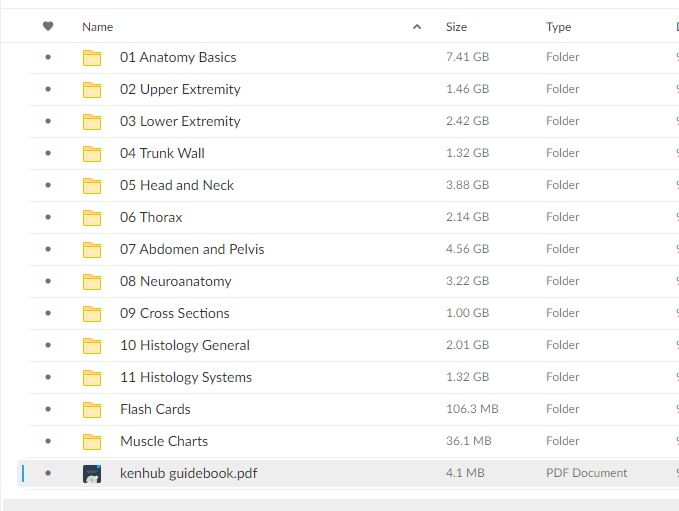Image resolution: width=679 pixels, height=511 pixels.
Task: Click the kenhub guidebook.pdf thumbnail icon
Action: 92,474
